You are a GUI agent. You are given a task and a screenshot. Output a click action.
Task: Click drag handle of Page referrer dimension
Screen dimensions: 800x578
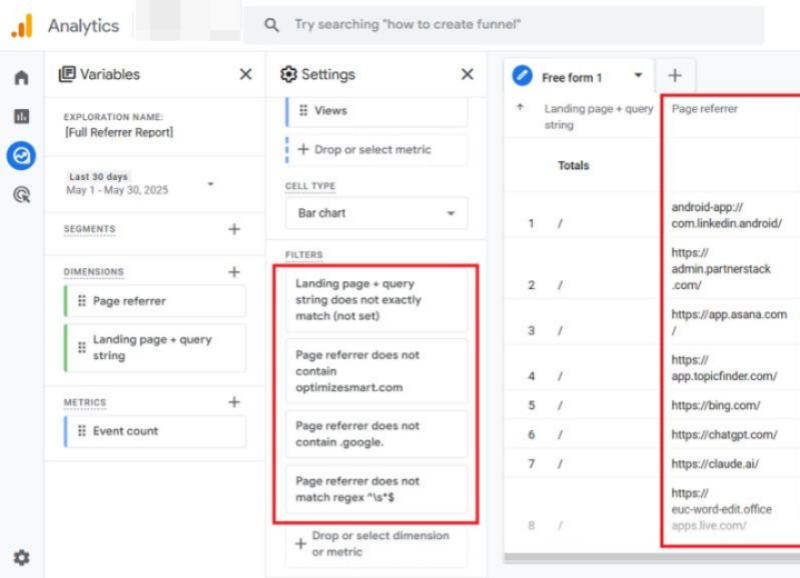tap(82, 301)
